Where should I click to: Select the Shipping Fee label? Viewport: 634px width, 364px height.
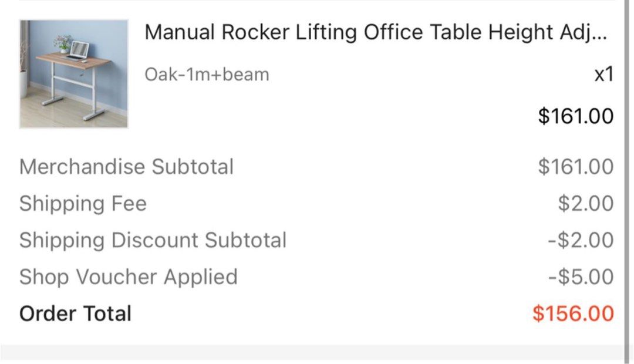pos(83,203)
